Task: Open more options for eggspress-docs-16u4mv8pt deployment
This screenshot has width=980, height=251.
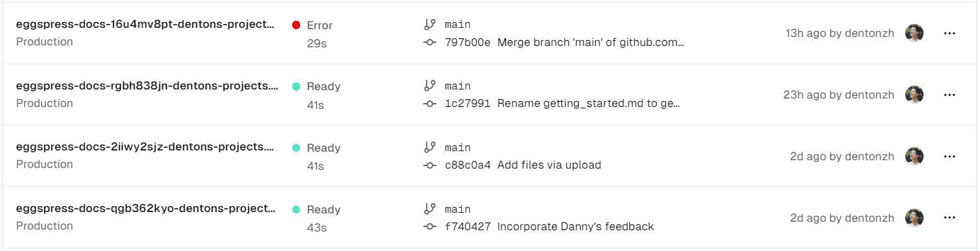Action: (949, 33)
